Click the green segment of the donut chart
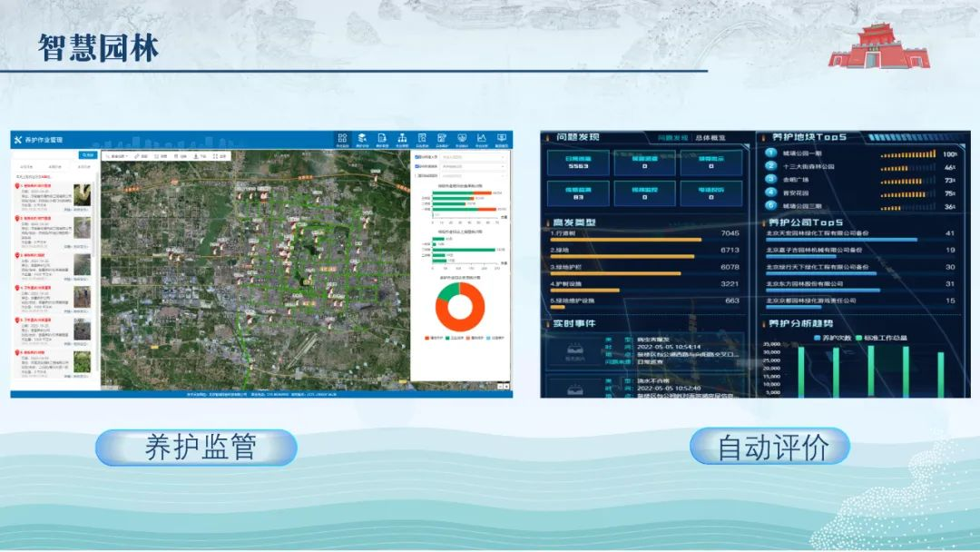The height and width of the screenshot is (552, 980). click(446, 291)
